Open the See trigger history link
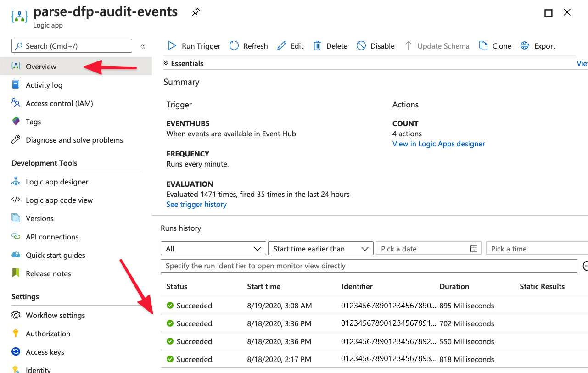The image size is (588, 373). [x=196, y=204]
